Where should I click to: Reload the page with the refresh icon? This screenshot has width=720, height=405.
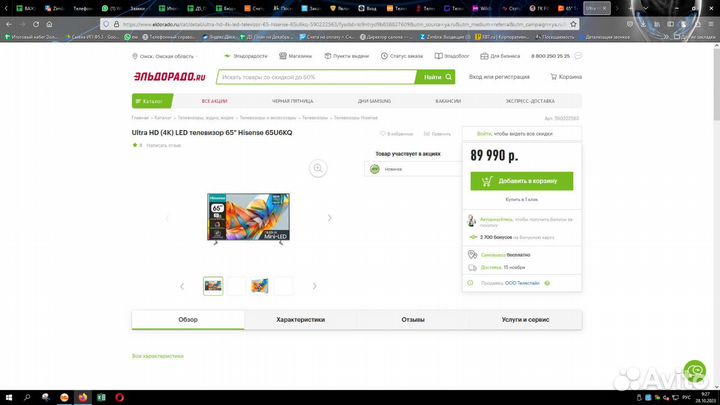36,24
